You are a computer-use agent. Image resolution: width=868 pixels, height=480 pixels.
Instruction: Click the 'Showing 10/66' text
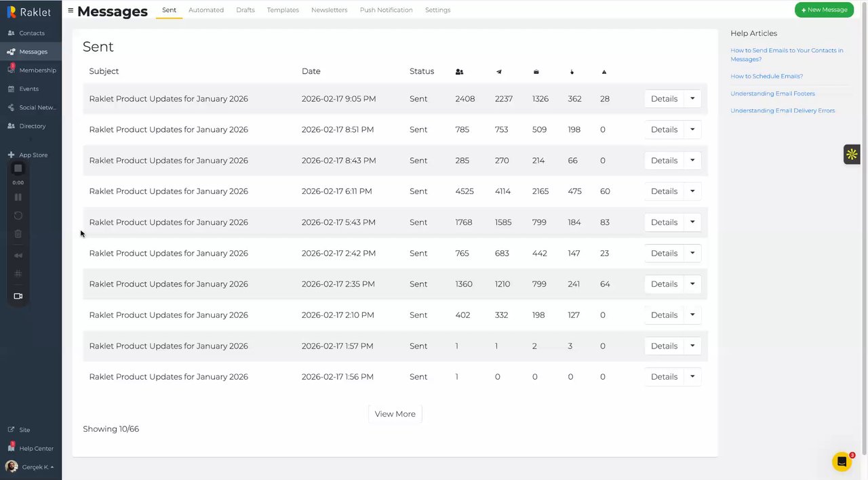(x=111, y=429)
